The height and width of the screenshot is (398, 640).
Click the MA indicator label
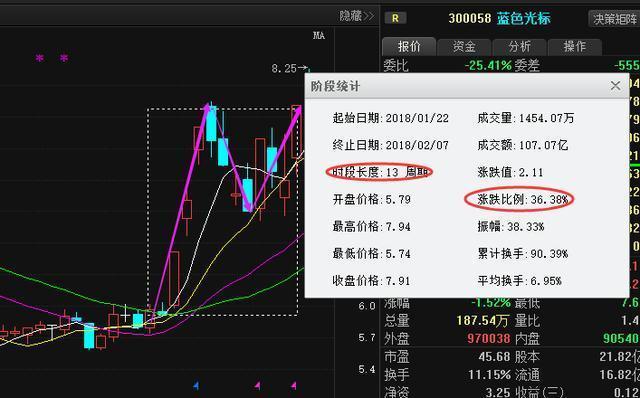319,36
